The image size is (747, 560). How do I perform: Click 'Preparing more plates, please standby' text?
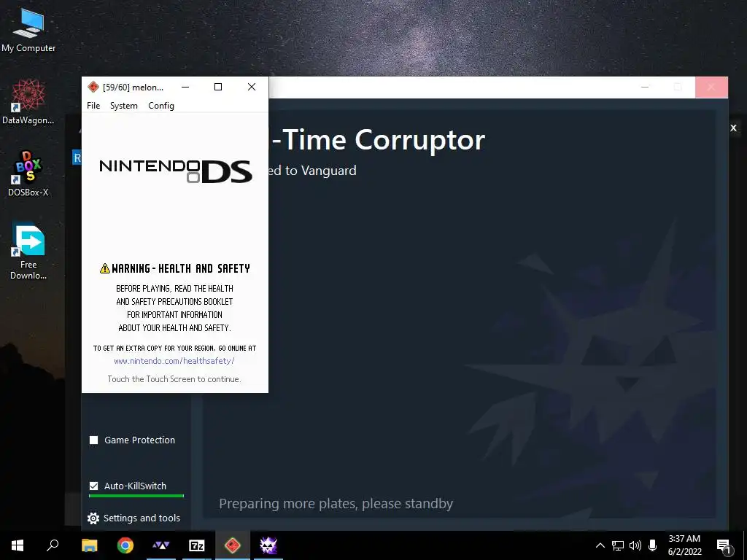(x=336, y=503)
